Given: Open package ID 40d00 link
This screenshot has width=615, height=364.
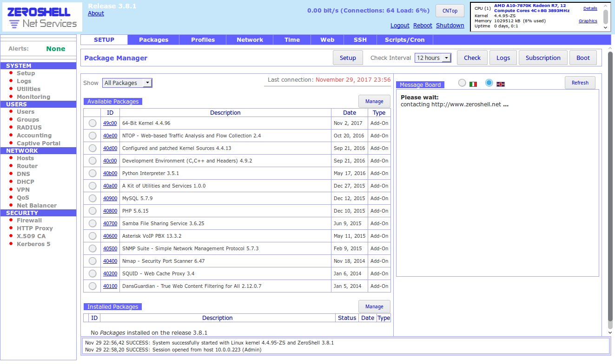Looking at the screenshot, I should click(110, 148).
